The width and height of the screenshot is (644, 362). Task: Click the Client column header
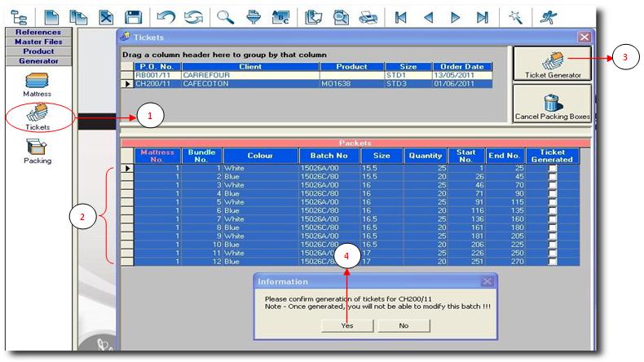[249, 67]
